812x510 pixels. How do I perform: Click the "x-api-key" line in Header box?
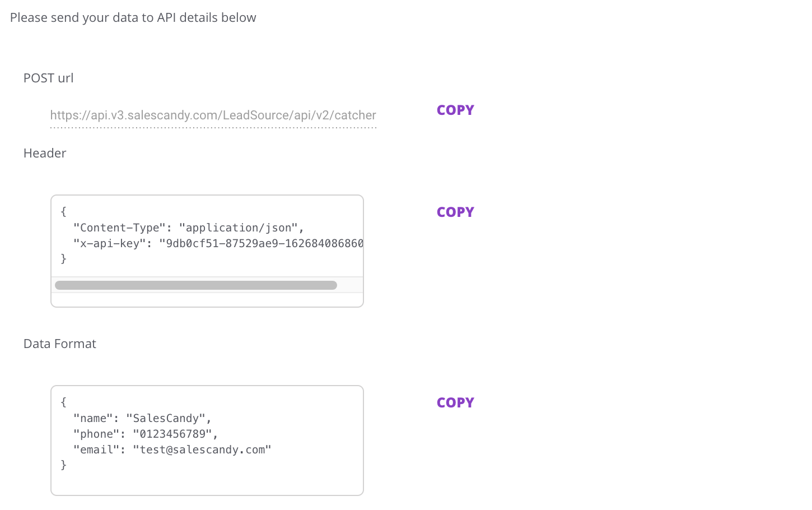point(218,243)
